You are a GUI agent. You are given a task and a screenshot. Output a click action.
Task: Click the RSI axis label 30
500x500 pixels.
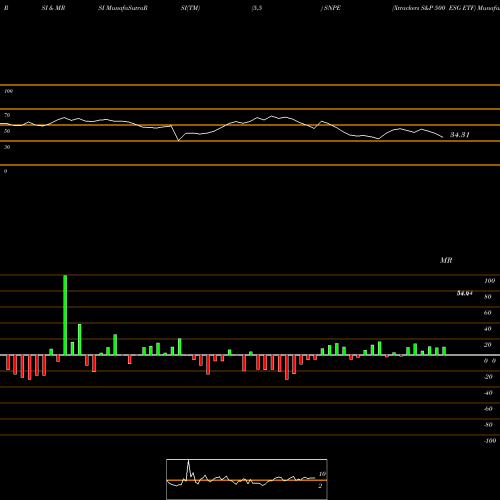[7, 147]
